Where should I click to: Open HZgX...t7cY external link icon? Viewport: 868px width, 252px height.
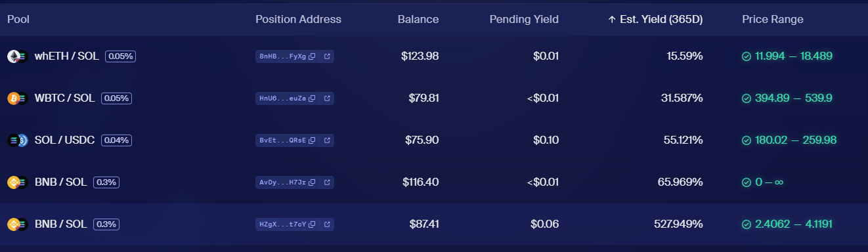point(327,224)
